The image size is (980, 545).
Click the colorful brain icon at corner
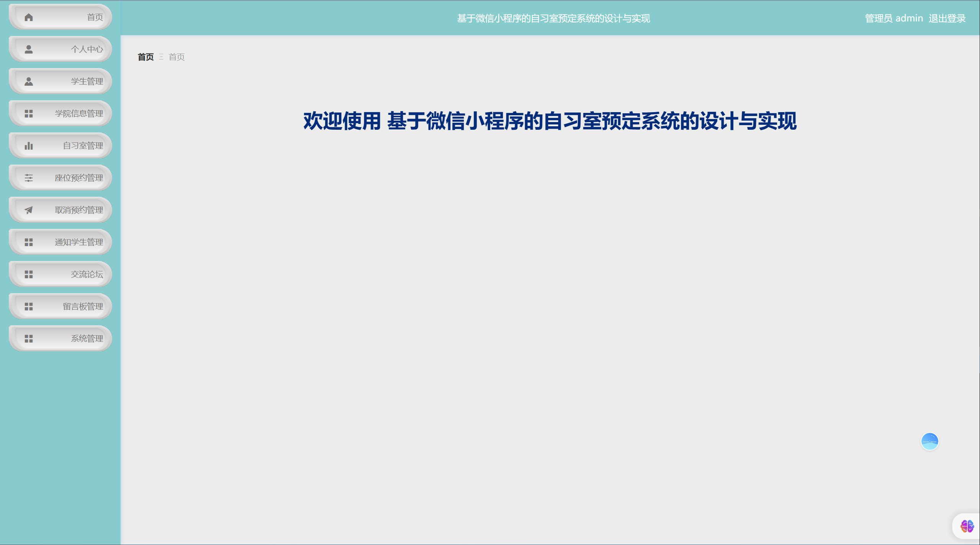[x=967, y=526]
